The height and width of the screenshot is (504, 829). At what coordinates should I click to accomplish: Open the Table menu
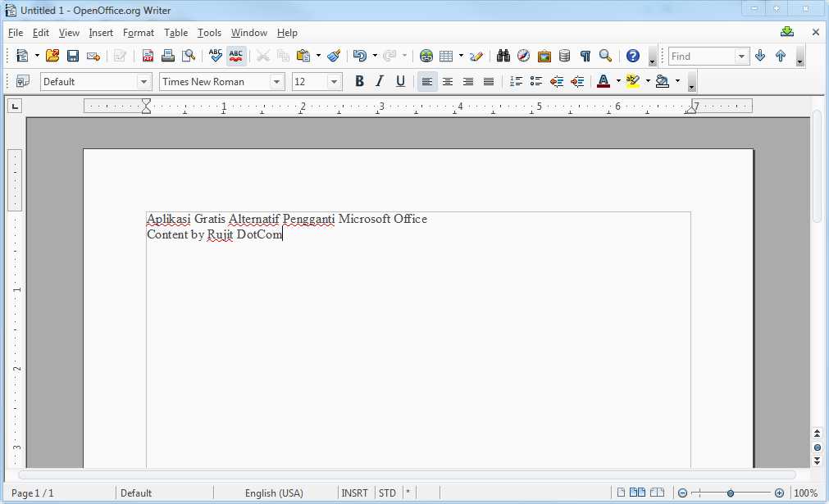point(176,33)
